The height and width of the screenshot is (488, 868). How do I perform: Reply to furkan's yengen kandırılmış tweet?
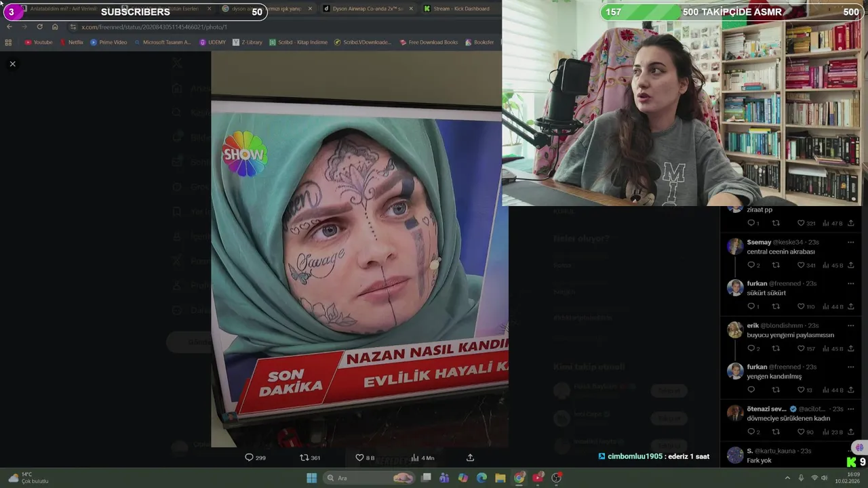pyautogui.click(x=751, y=390)
